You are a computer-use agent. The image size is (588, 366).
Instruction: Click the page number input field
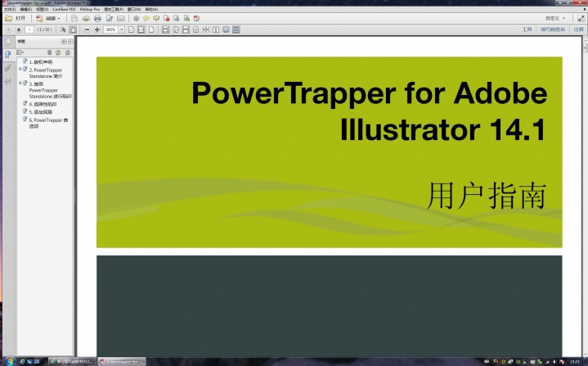click(29, 29)
